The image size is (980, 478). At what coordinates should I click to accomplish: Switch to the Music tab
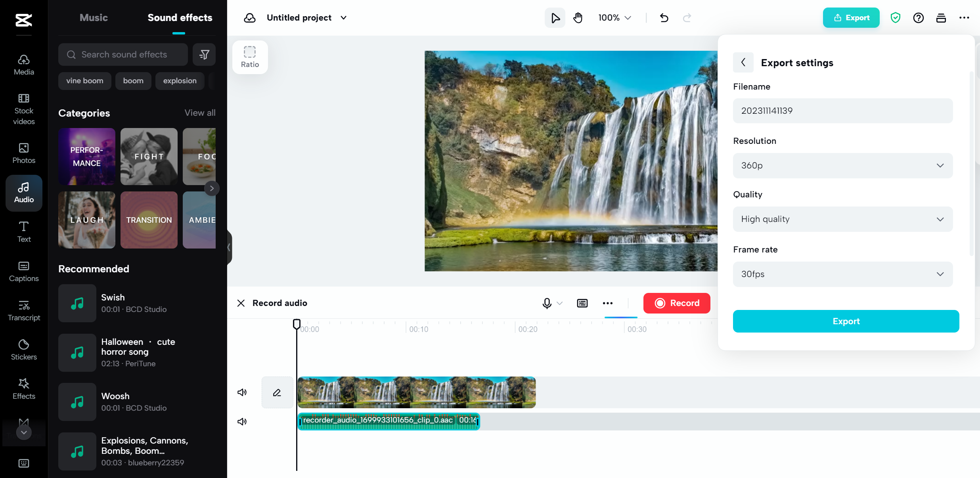click(94, 17)
